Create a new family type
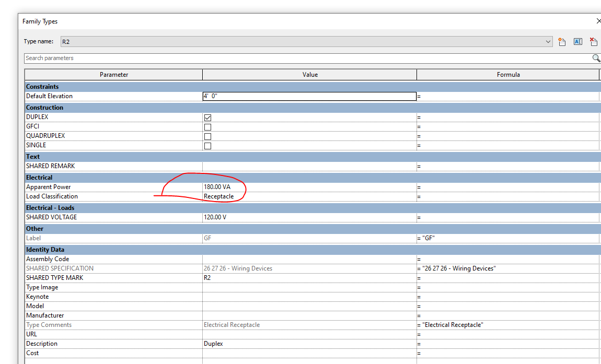The image size is (601, 364). point(562,41)
